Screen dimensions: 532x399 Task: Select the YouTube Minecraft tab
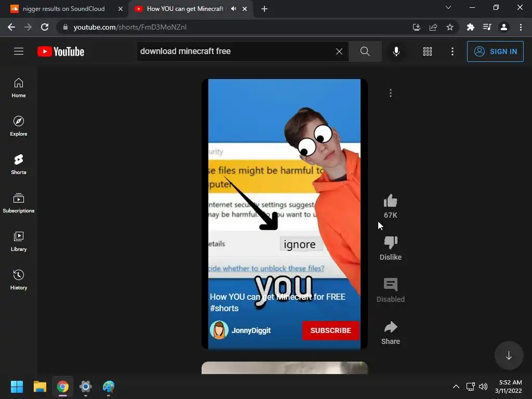[185, 9]
